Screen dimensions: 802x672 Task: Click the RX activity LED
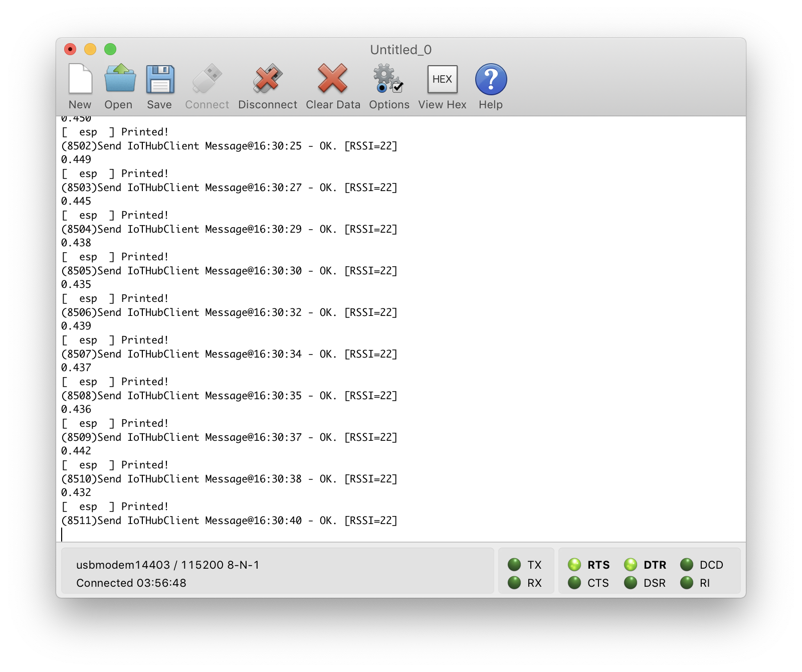click(x=514, y=583)
